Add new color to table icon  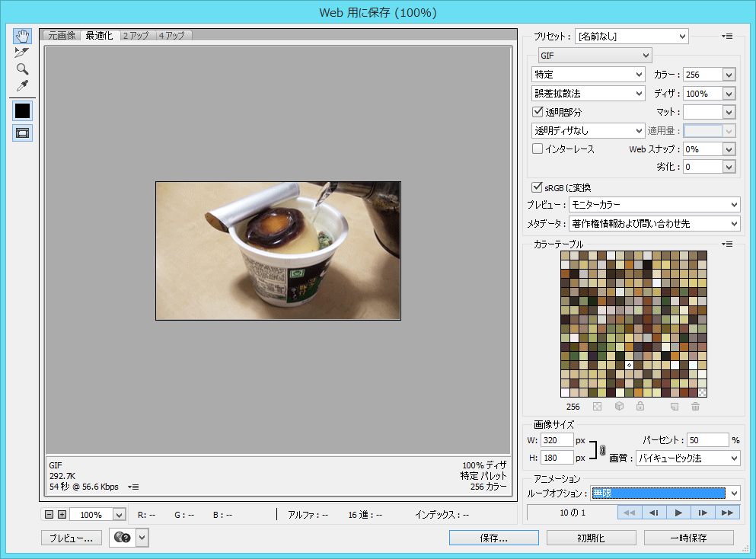pos(675,407)
